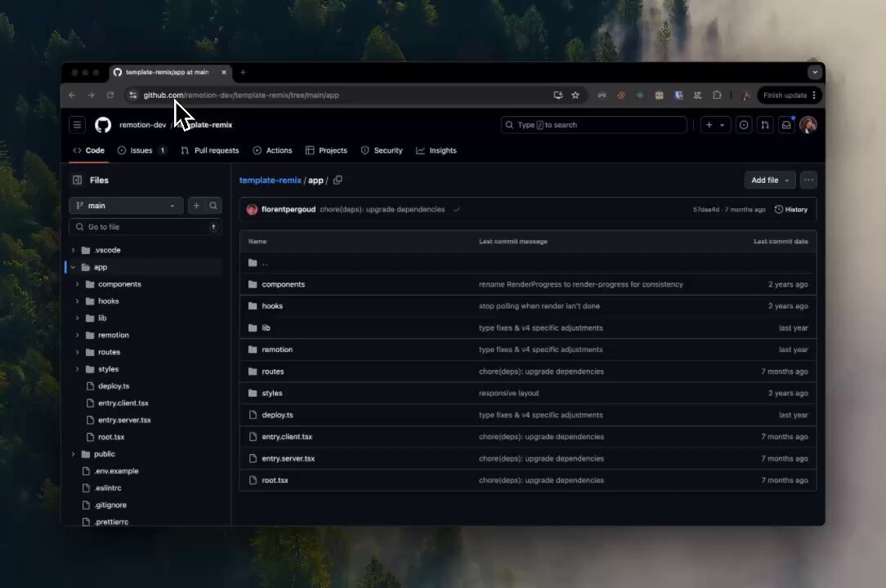Viewport: 886px width, 588px height.
Task: Open the main branch selector dropdown
Action: pyautogui.click(x=126, y=206)
